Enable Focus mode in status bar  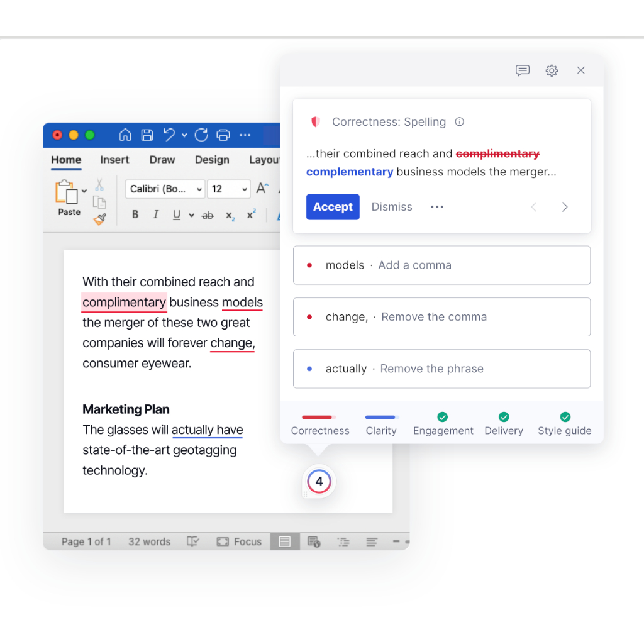tap(239, 541)
